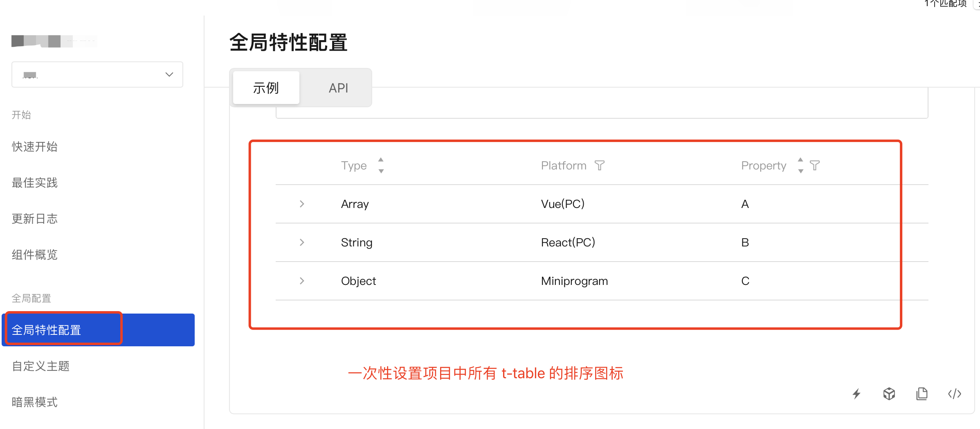This screenshot has height=429, width=980.
Task: Show the demo source code
Action: pos(954,394)
